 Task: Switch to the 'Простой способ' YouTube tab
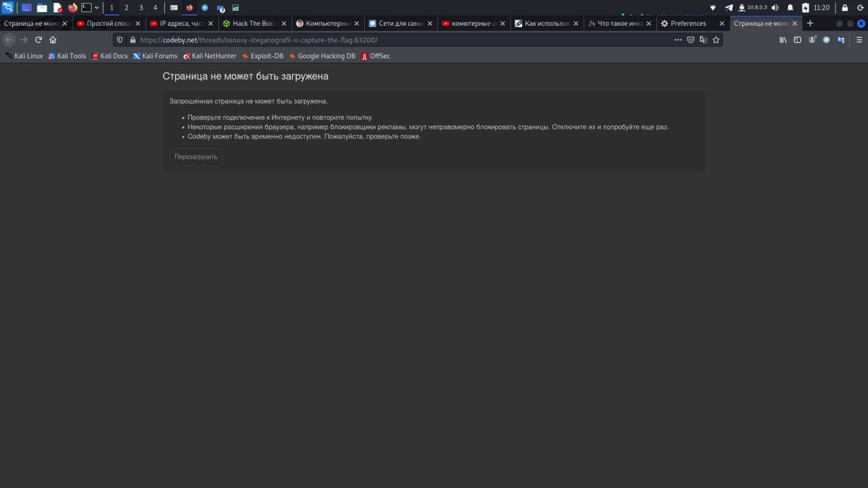point(108,23)
